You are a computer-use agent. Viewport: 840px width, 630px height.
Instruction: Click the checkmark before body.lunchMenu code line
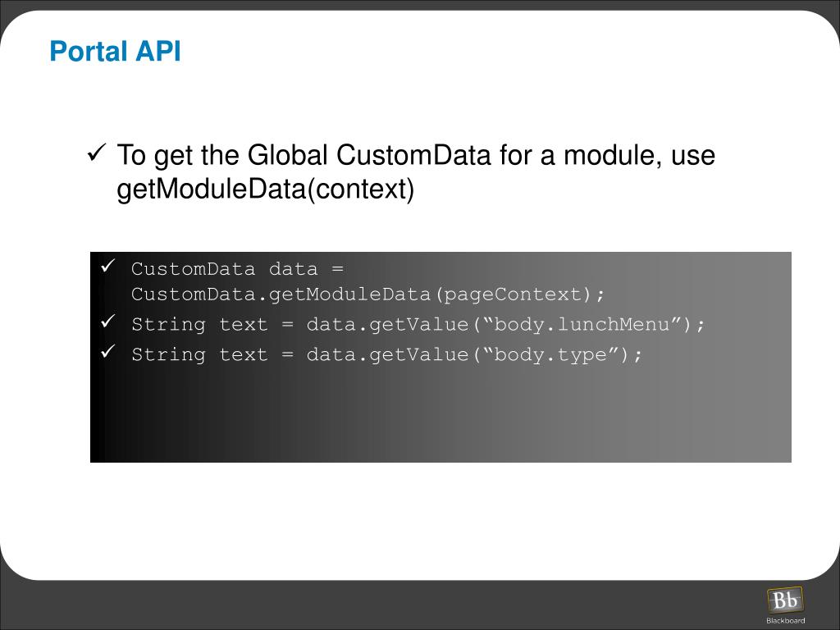pos(107,322)
